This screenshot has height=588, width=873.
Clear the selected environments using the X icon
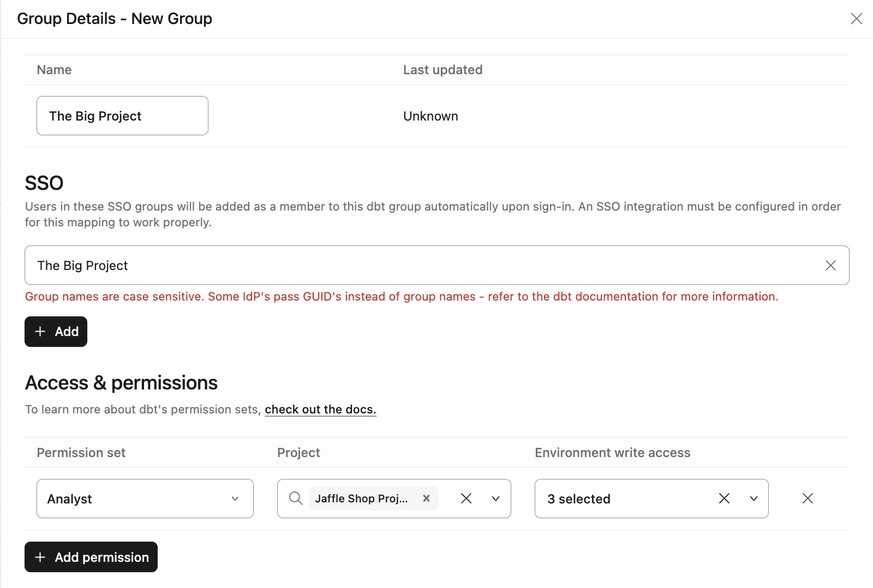click(x=724, y=498)
